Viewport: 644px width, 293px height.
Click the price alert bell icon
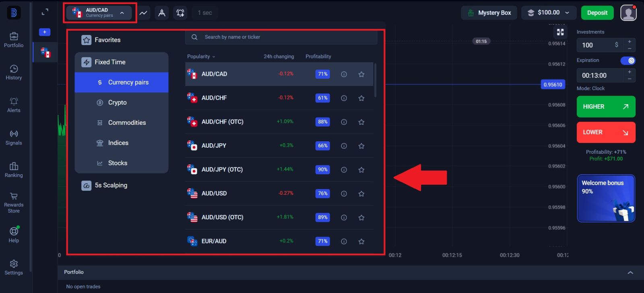(x=180, y=13)
